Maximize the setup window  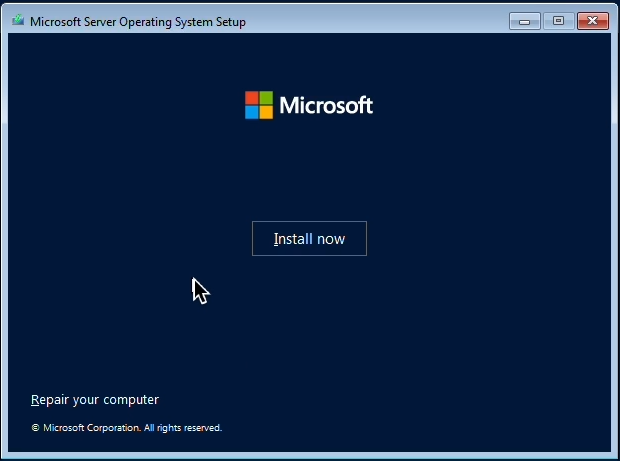558,21
